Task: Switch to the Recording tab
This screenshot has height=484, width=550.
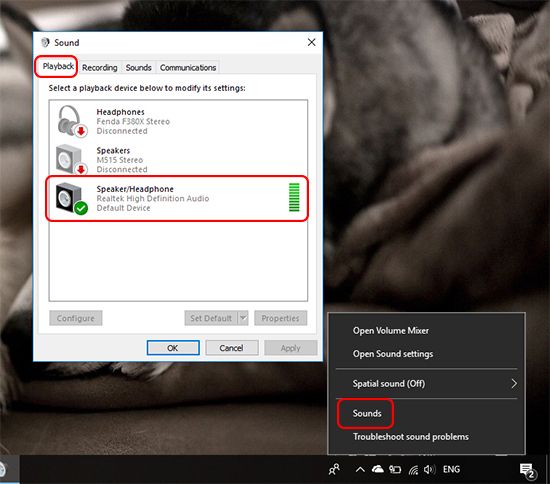Action: [100, 68]
